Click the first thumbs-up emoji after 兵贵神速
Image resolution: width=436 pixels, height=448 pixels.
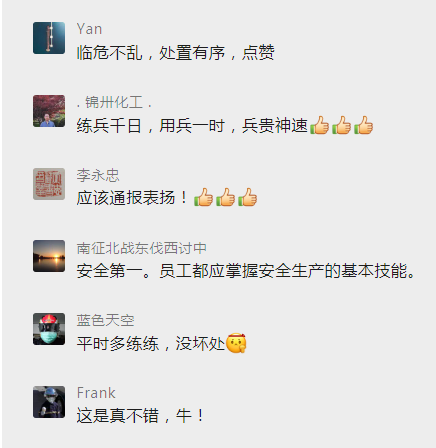(319, 125)
